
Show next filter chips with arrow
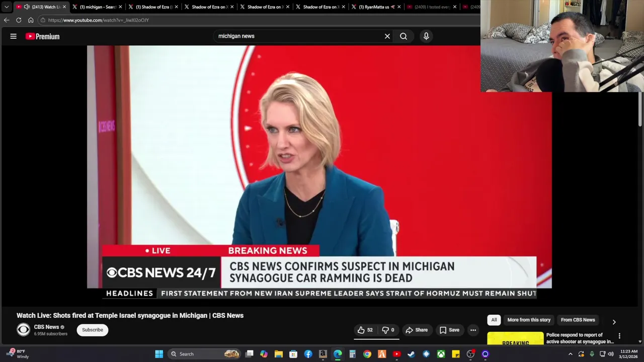point(614,322)
